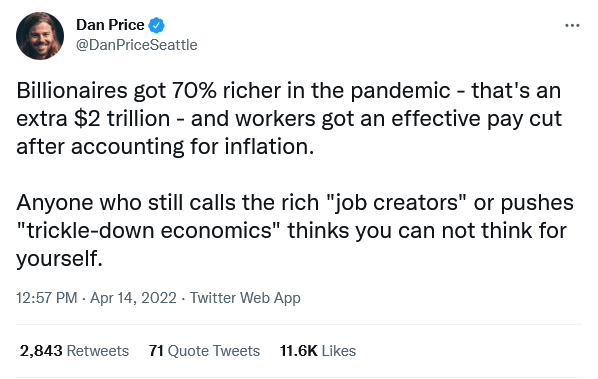
Task: Open the three-dot more options menu
Action: pos(572,26)
